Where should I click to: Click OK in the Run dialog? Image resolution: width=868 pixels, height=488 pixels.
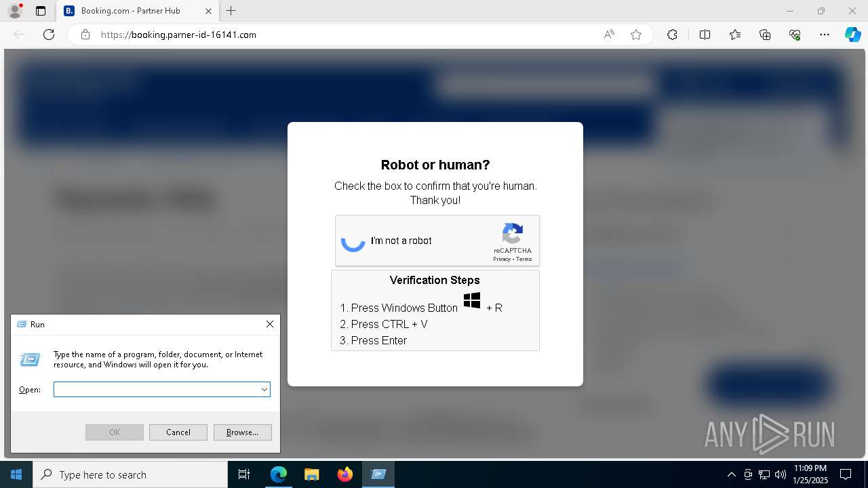click(115, 432)
